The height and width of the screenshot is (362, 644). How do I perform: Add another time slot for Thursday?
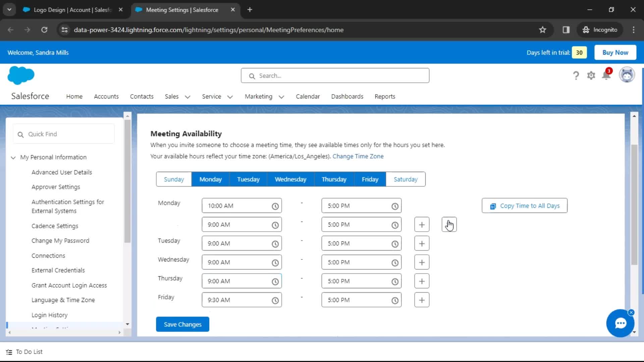click(422, 281)
